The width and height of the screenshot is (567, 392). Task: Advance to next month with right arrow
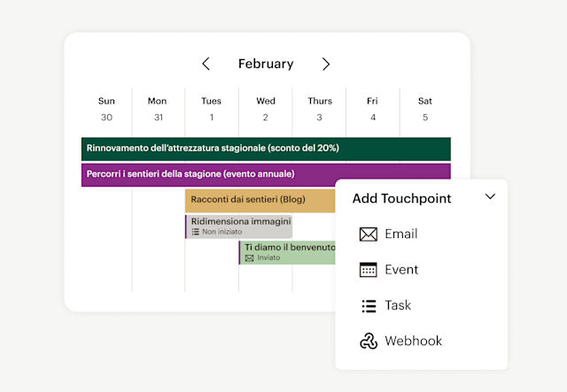326,64
